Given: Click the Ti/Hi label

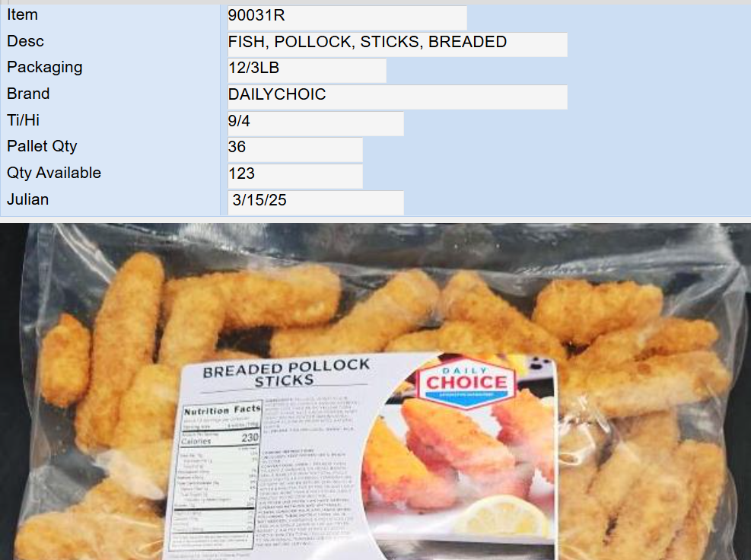Looking at the screenshot, I should [23, 120].
